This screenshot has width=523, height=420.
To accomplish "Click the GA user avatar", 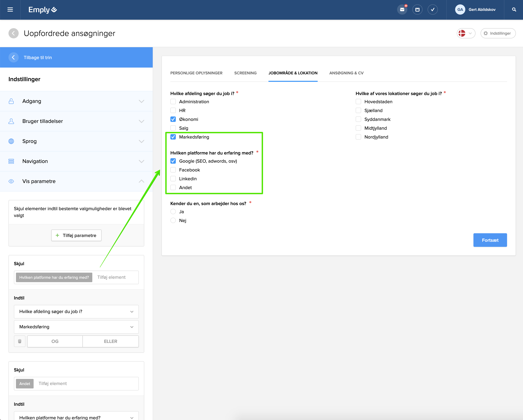I will pyautogui.click(x=460, y=10).
